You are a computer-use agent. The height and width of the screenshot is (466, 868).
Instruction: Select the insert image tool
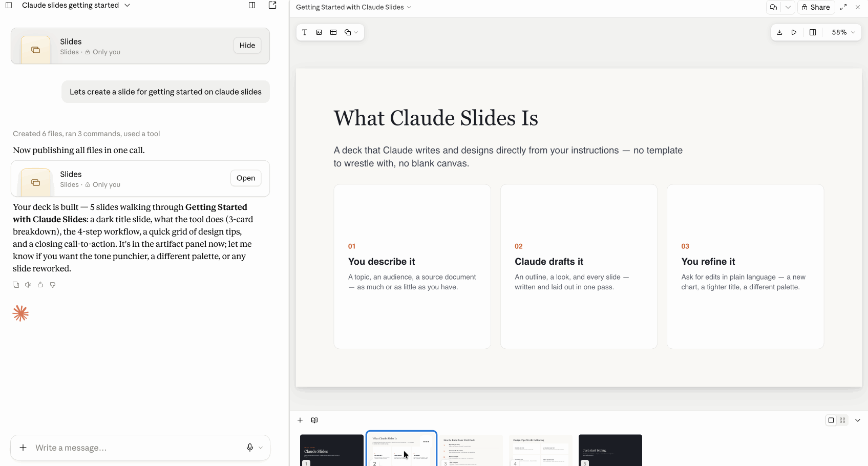[x=319, y=32]
